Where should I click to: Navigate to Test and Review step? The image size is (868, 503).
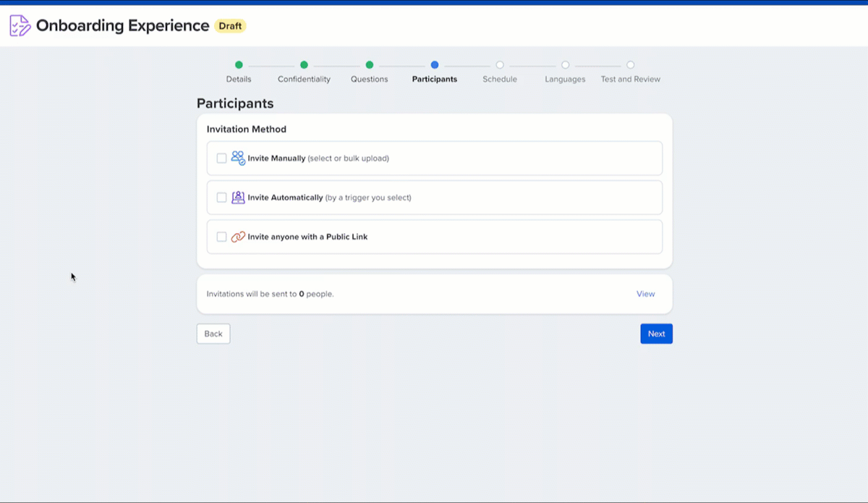(630, 65)
